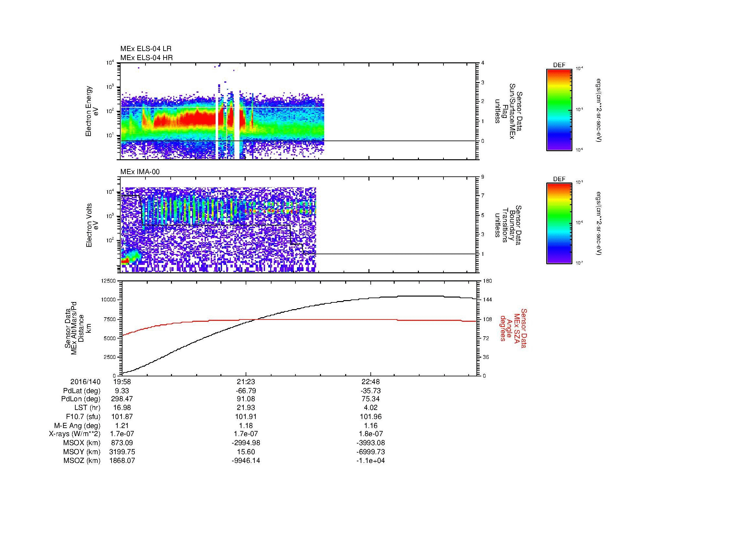Screen dimensions: 756x534
Task: Click the 'F10.7 (sfu)' row label
Action: tap(83, 417)
